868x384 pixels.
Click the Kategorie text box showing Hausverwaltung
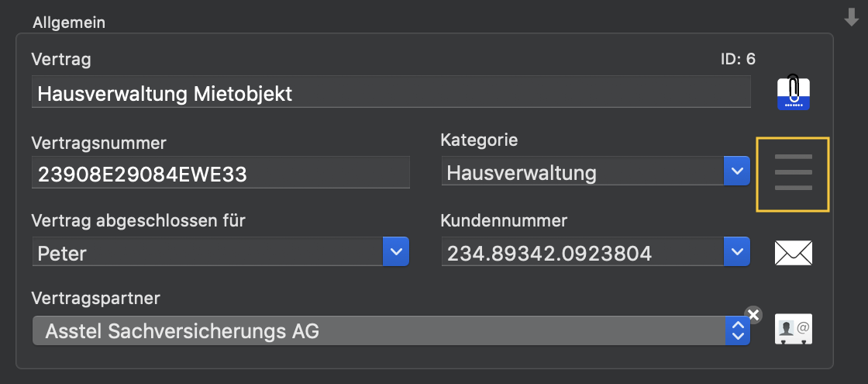tap(583, 171)
